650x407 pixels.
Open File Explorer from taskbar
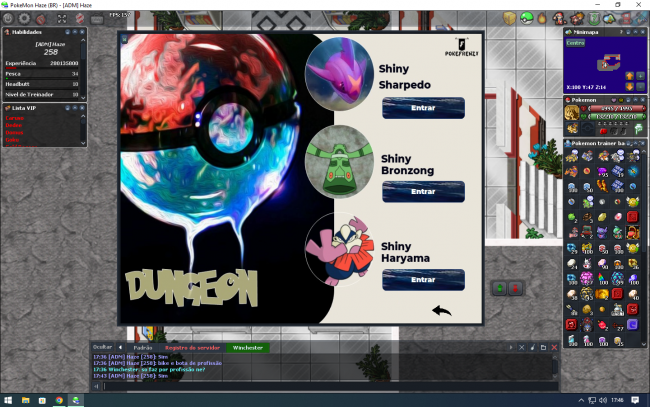tap(25, 400)
